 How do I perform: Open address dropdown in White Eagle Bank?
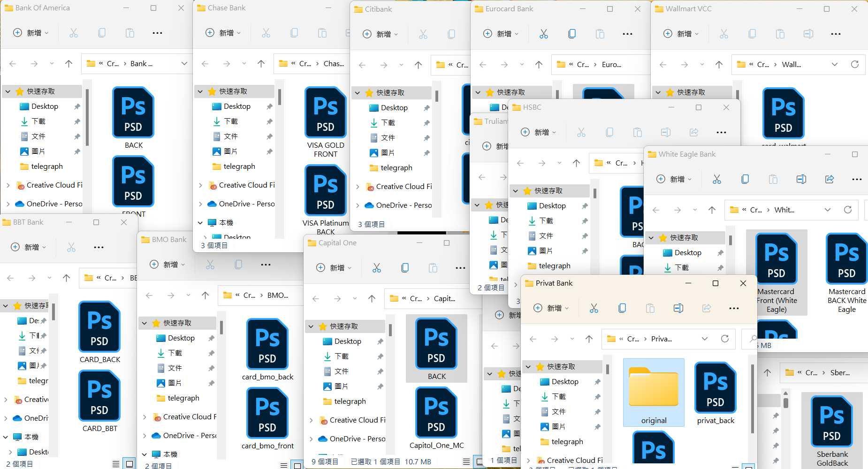pos(828,210)
